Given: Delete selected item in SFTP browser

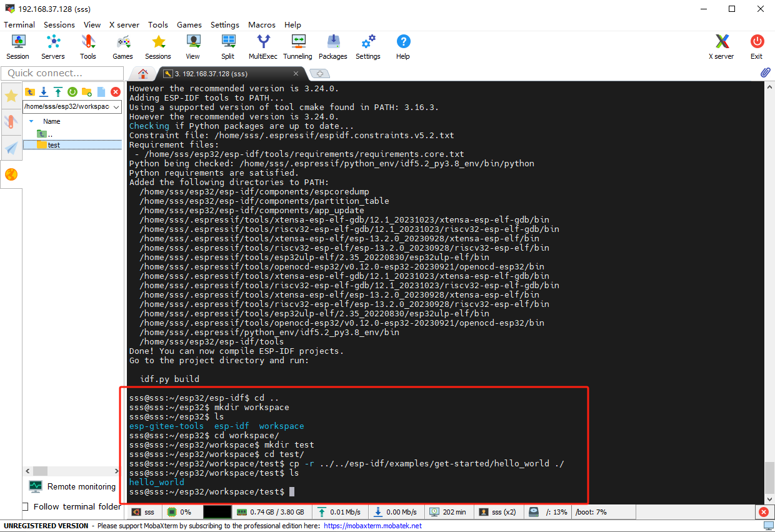Looking at the screenshot, I should pos(116,92).
